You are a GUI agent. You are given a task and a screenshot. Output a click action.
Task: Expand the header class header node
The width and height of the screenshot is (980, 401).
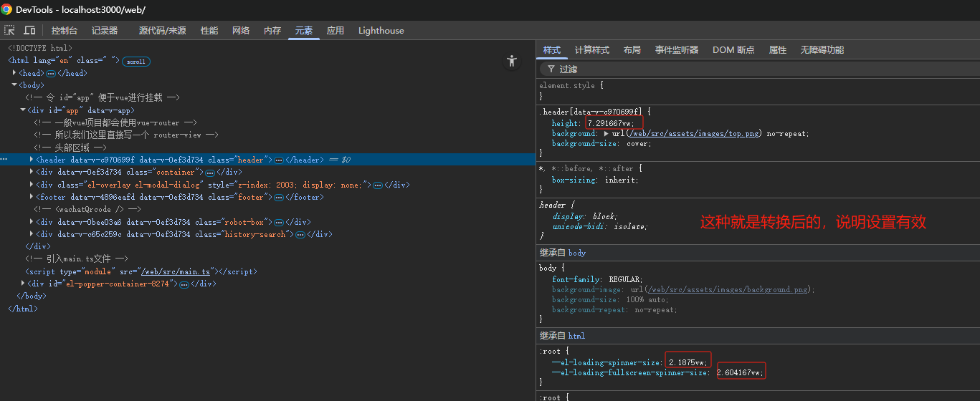pos(32,160)
